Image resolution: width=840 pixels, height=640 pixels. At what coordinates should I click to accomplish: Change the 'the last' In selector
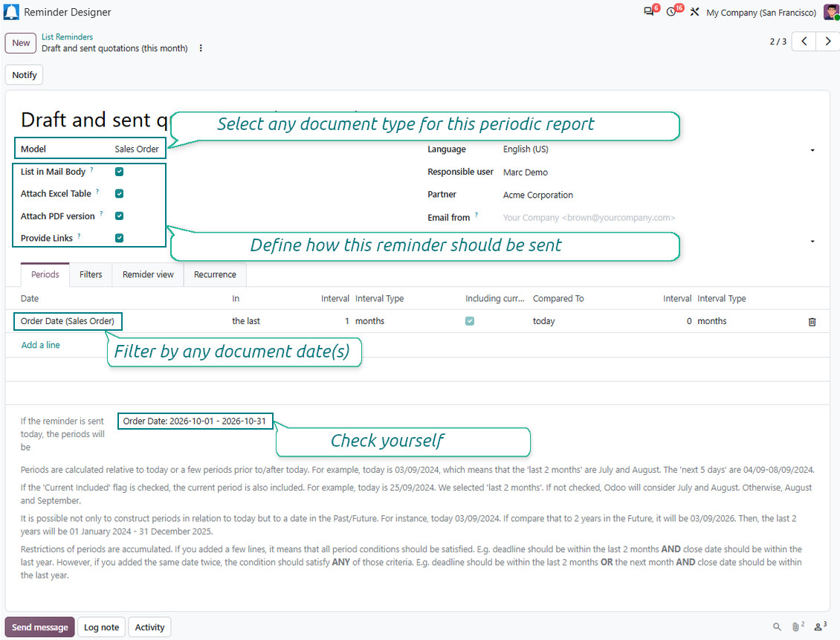click(246, 321)
